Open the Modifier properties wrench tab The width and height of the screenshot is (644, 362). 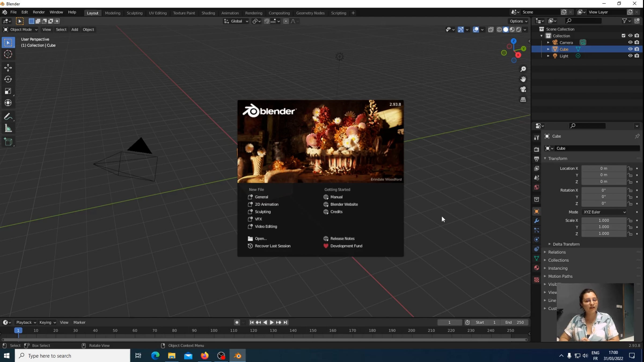pyautogui.click(x=536, y=221)
